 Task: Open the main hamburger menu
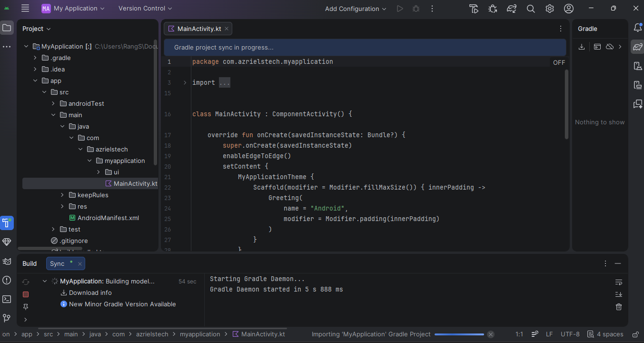(x=25, y=8)
